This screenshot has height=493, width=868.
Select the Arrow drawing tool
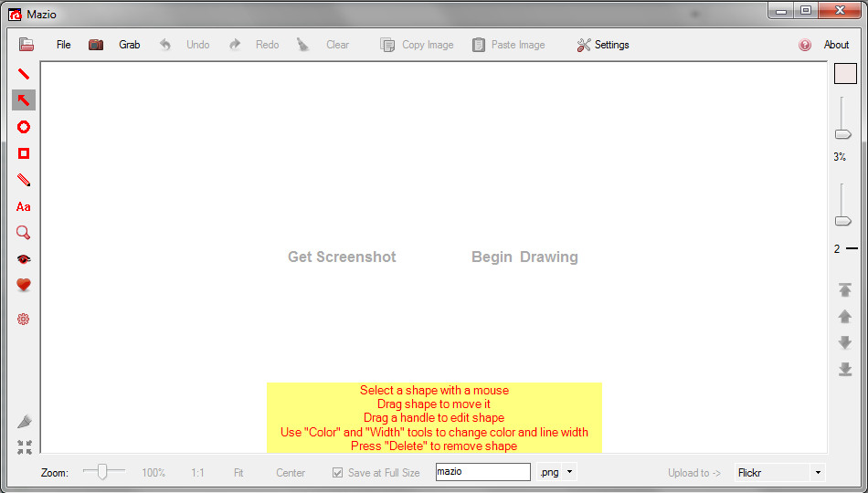point(23,100)
